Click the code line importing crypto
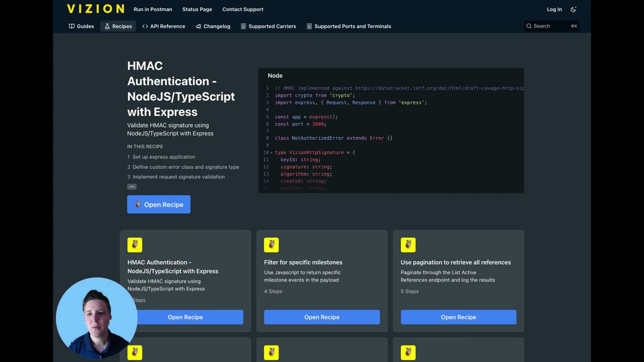 (315, 95)
